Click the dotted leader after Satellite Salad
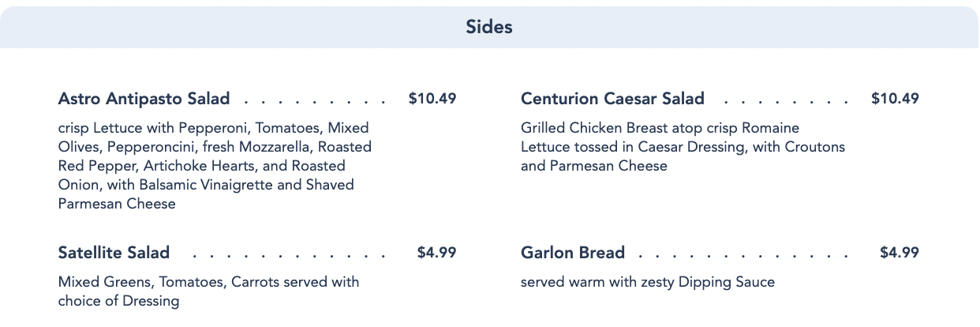 click(x=289, y=255)
